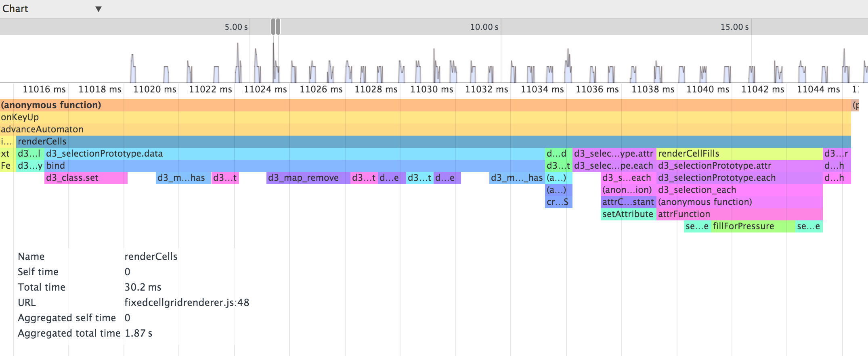Image resolution: width=868 pixels, height=356 pixels.
Task: Select the advanceAutomaton flame bar
Action: click(x=426, y=129)
